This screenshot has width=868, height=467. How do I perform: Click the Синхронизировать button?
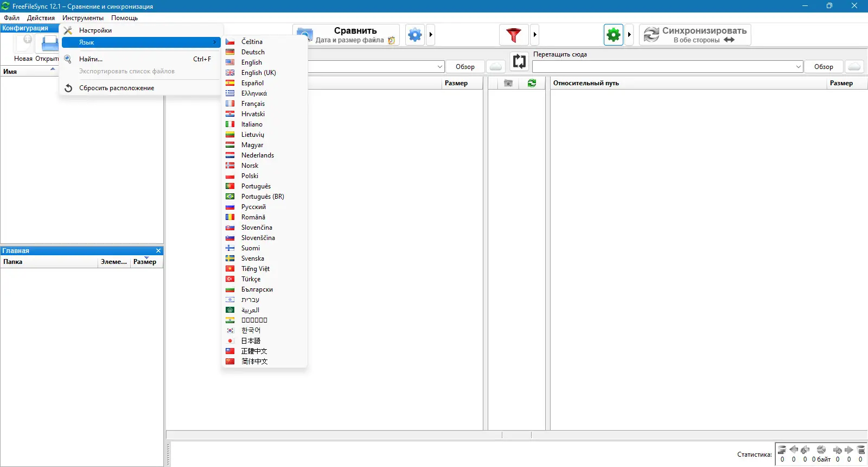695,35
